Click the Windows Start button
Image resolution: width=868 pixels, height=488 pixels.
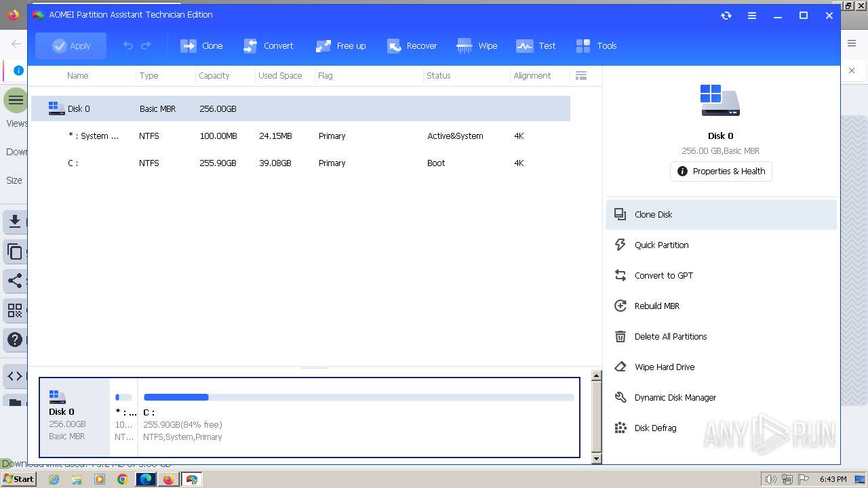(x=18, y=479)
